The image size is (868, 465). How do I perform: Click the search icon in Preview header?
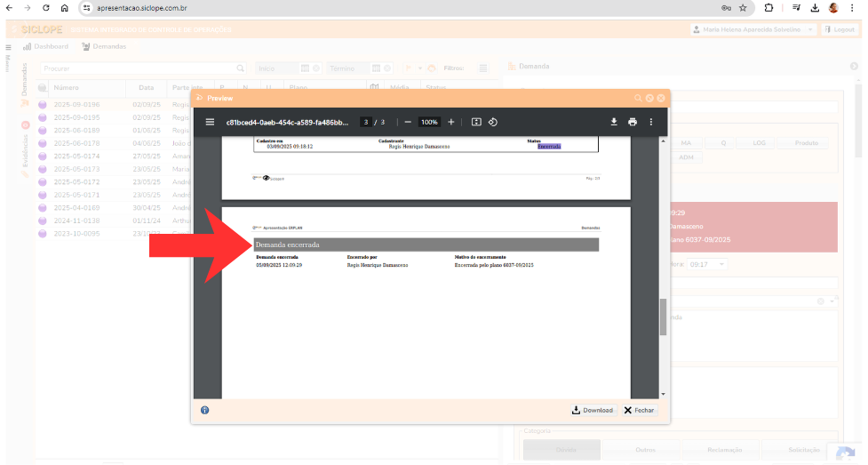638,98
